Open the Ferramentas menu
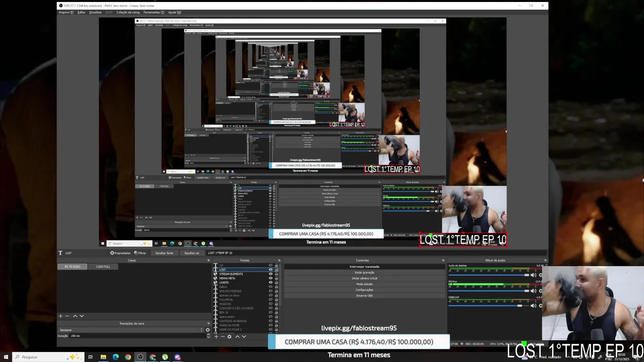 pos(153,12)
